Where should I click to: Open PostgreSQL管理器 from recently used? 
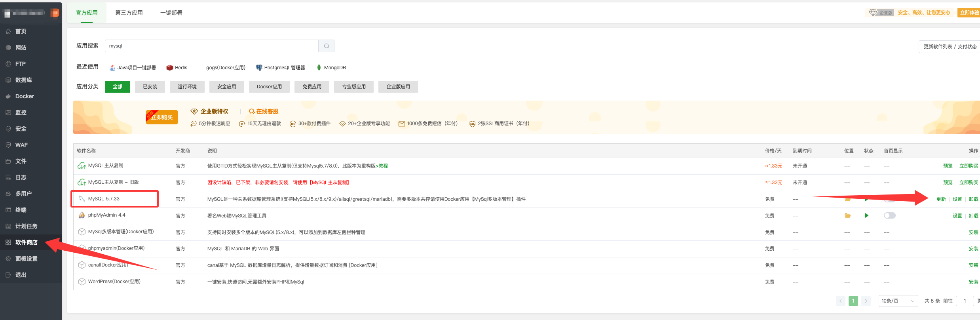point(281,68)
